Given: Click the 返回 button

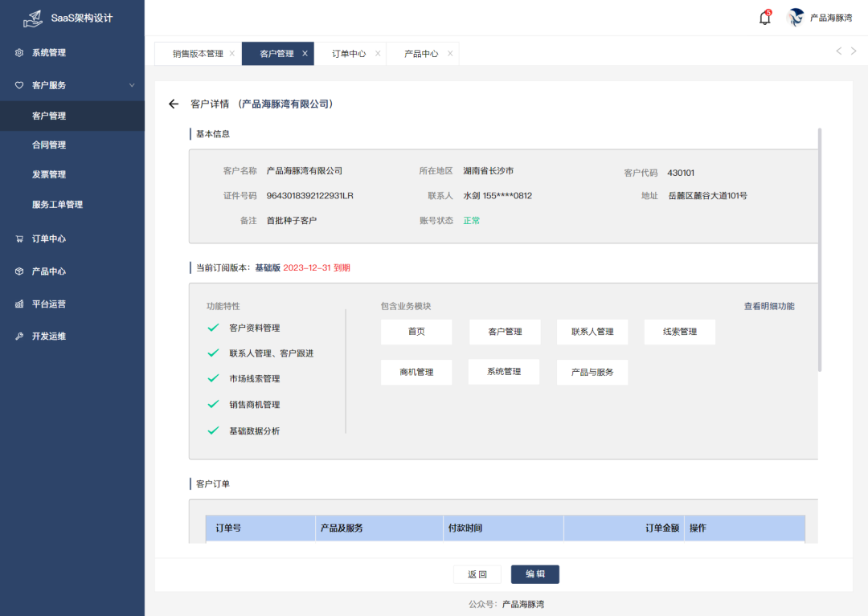Looking at the screenshot, I should pyautogui.click(x=477, y=574).
